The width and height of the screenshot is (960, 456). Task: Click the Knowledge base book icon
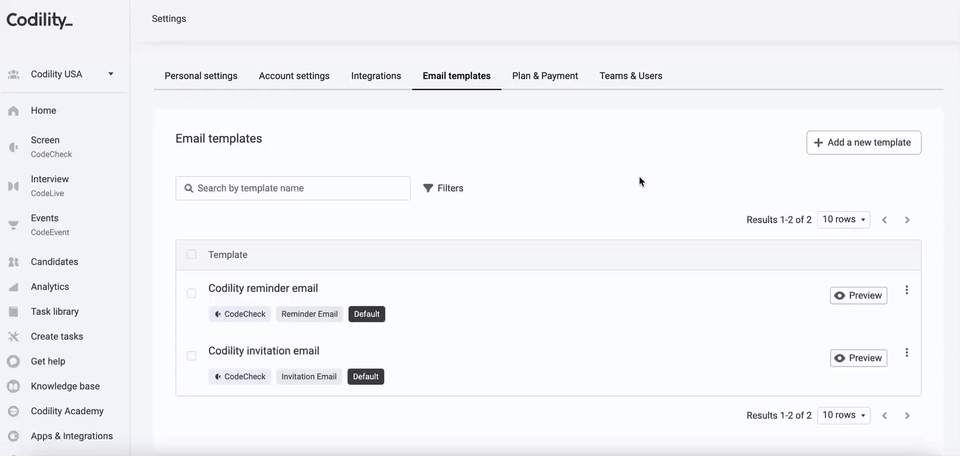[x=13, y=386]
